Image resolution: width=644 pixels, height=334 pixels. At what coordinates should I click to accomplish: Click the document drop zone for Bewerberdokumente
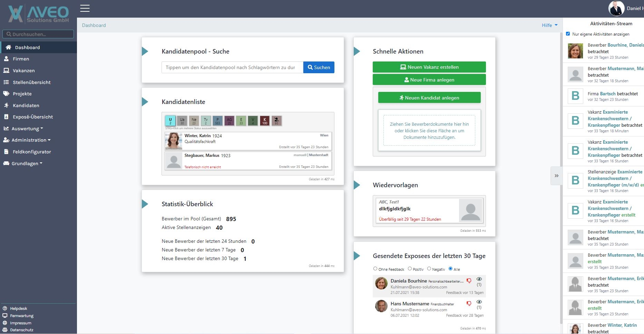pyautogui.click(x=429, y=131)
